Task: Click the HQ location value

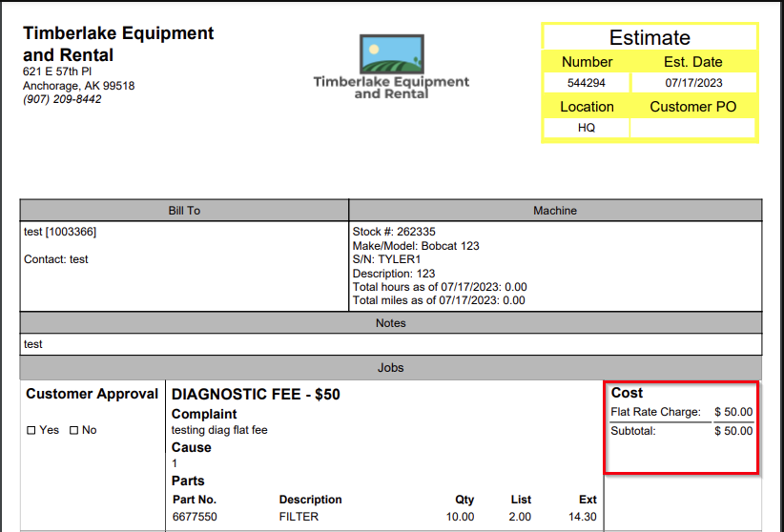Action: 586,128
